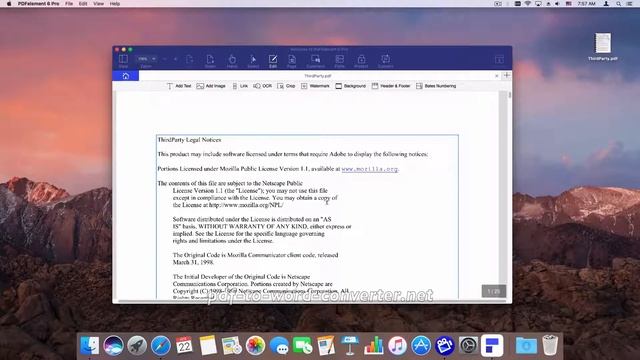This screenshot has height=360, width=640.
Task: Open the Apple menu
Action: point(9,3)
